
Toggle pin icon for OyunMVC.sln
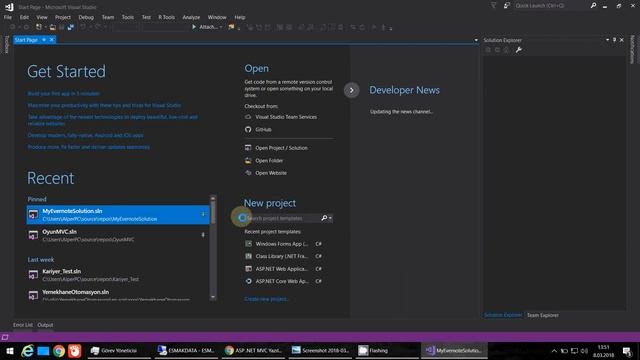pos(203,235)
